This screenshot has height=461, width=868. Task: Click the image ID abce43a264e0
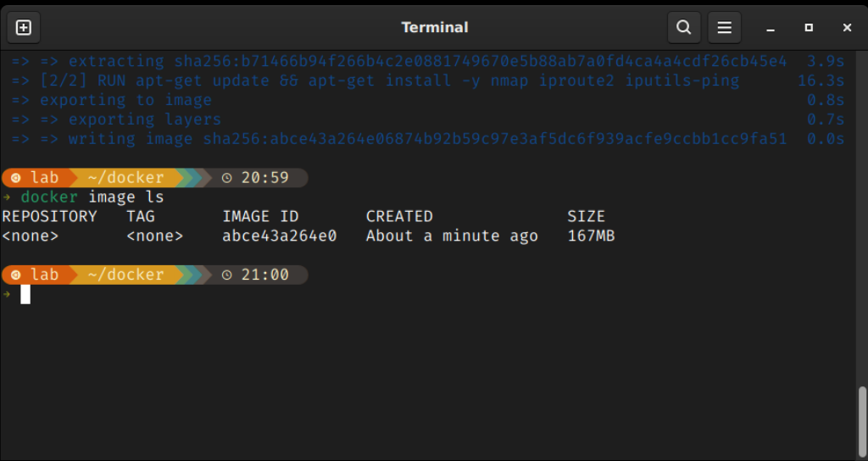point(280,236)
